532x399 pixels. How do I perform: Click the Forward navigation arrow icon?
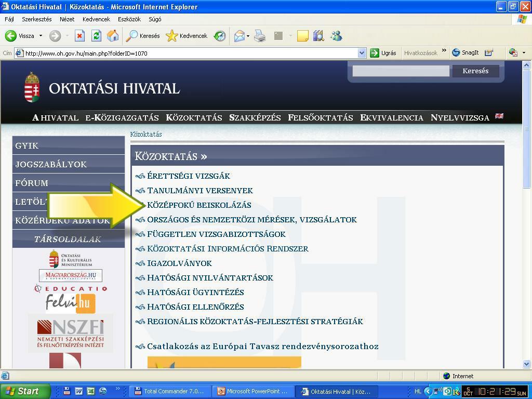tap(55, 36)
